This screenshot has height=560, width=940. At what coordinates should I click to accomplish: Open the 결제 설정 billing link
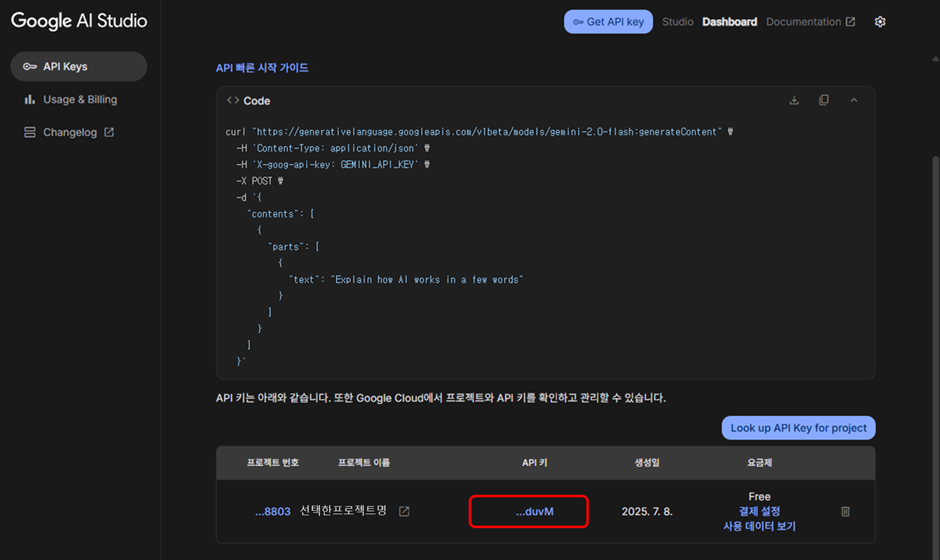759,511
